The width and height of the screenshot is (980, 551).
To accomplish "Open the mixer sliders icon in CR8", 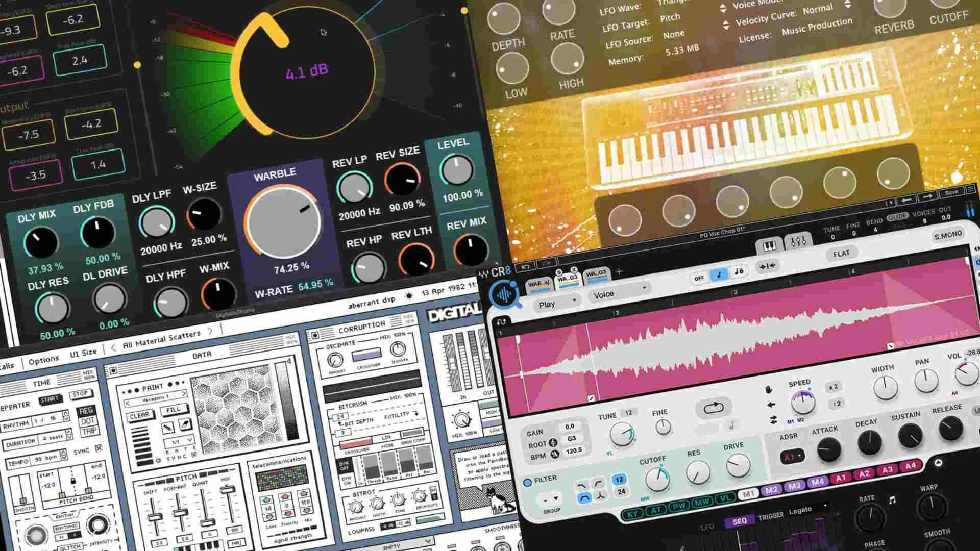I will (798, 241).
